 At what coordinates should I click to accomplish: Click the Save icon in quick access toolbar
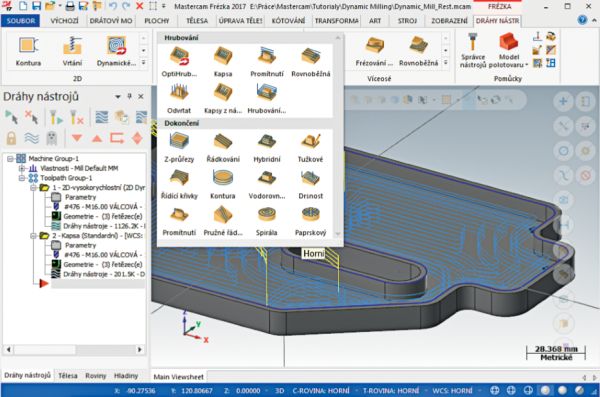36,6
